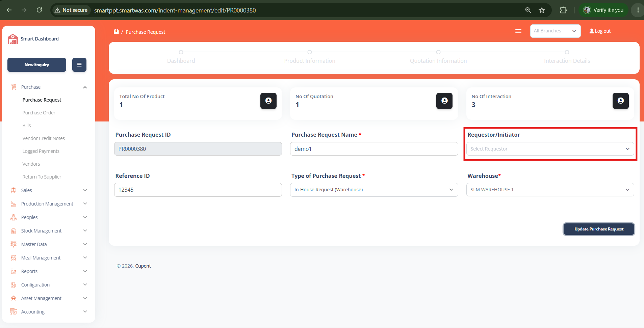The image size is (644, 328).
Task: Click the home breadcrumb icon
Action: [x=116, y=32]
